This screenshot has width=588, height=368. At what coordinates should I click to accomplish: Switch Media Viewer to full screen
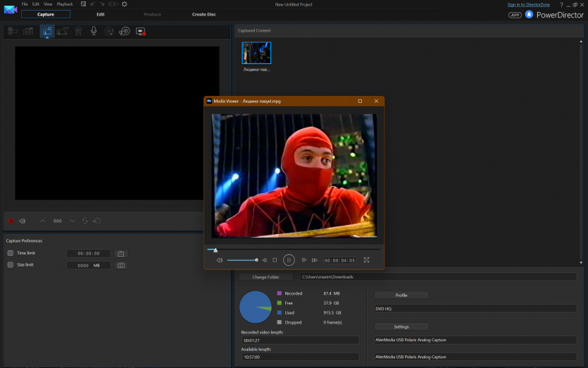(366, 260)
